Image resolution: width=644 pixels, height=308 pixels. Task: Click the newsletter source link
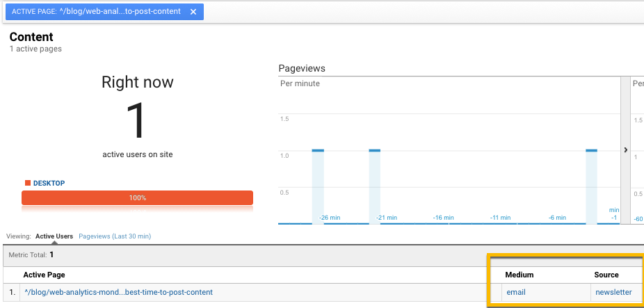613,292
